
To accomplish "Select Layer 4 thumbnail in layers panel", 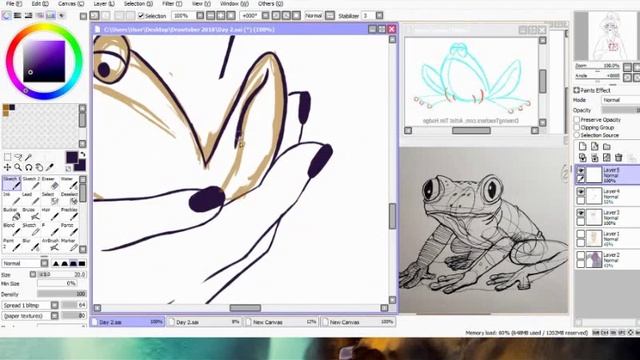I will 594,196.
